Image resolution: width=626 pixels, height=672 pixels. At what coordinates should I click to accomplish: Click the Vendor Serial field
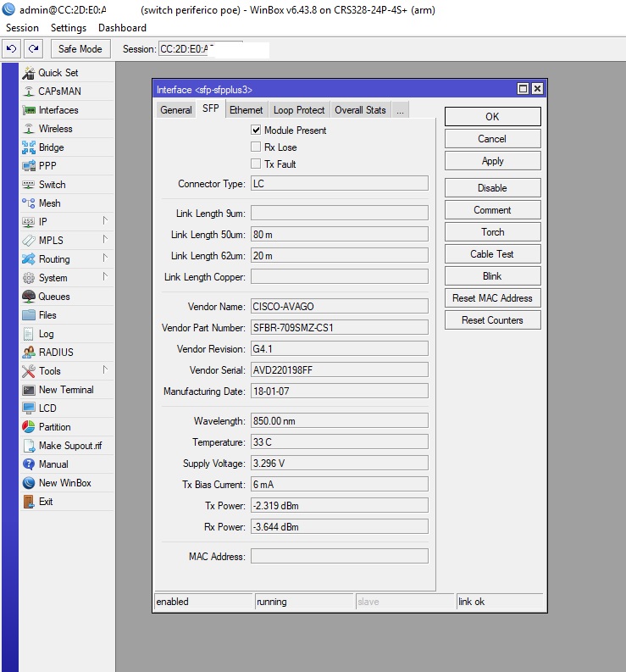point(340,369)
